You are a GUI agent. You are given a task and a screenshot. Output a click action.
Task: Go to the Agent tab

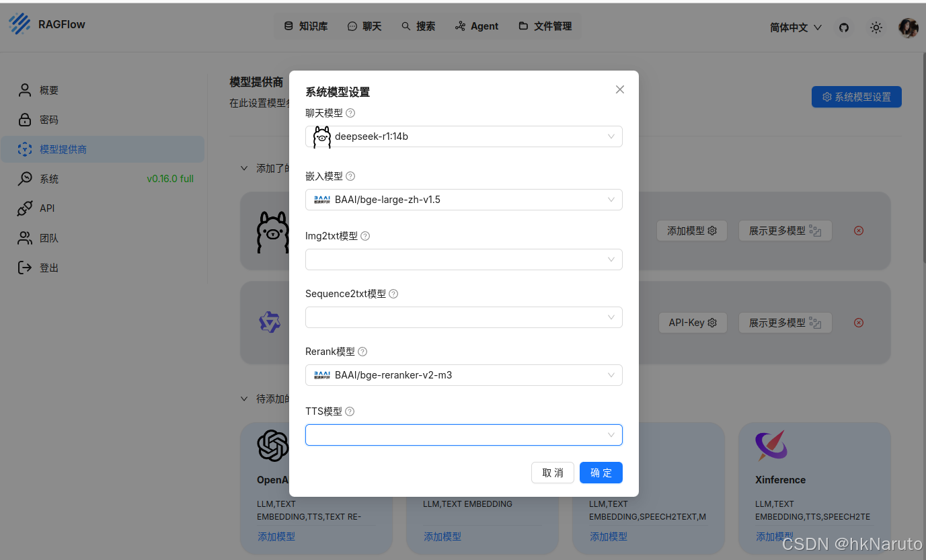click(x=477, y=26)
